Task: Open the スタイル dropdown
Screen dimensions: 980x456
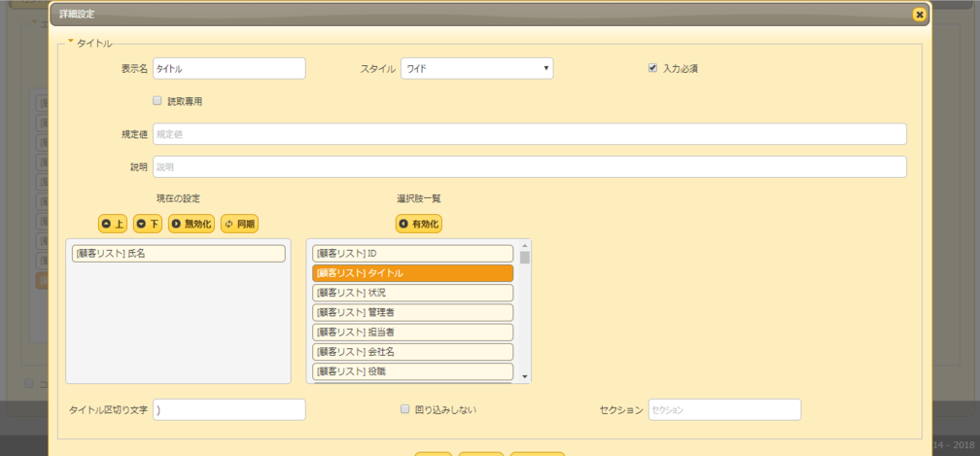Action: [x=476, y=69]
